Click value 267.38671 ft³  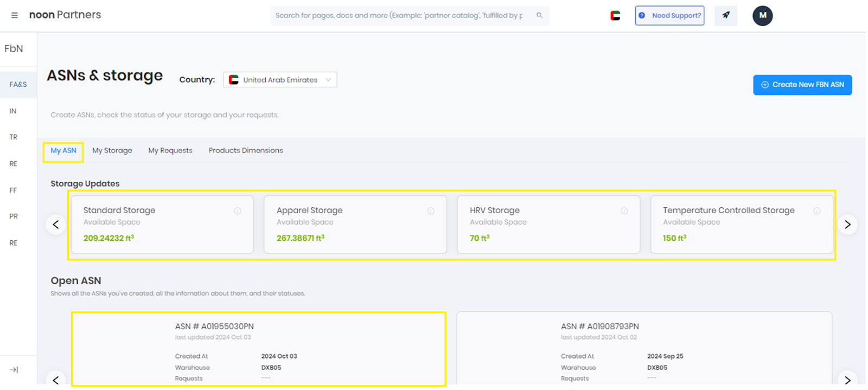pos(301,238)
